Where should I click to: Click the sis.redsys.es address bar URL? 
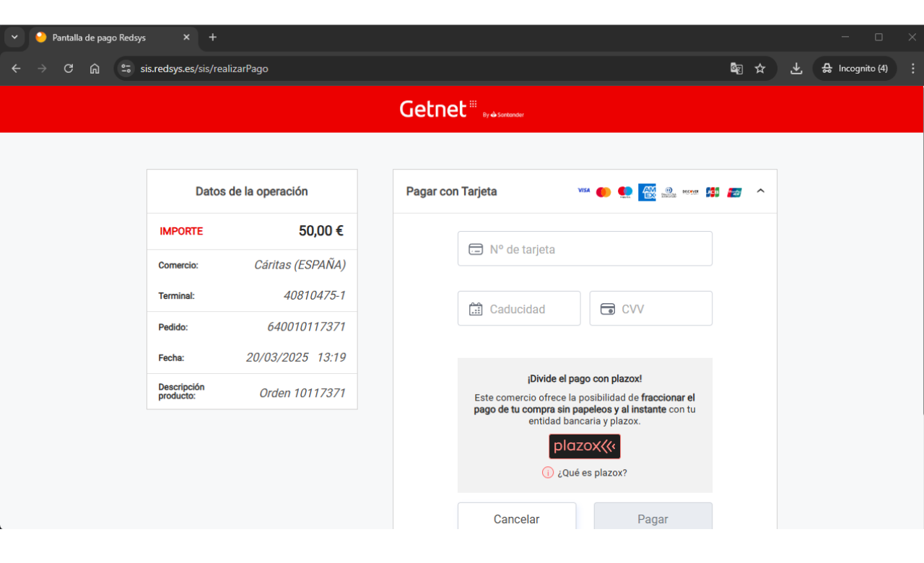[x=204, y=69]
